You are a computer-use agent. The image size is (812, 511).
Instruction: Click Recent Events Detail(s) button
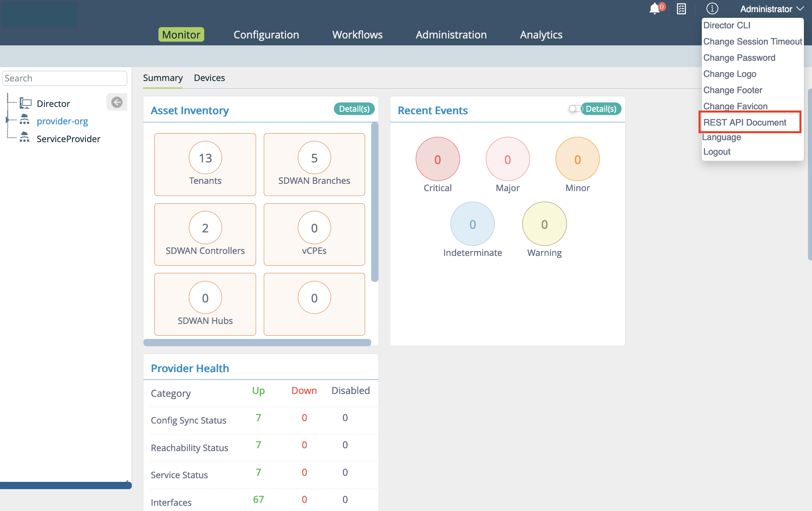pos(601,109)
